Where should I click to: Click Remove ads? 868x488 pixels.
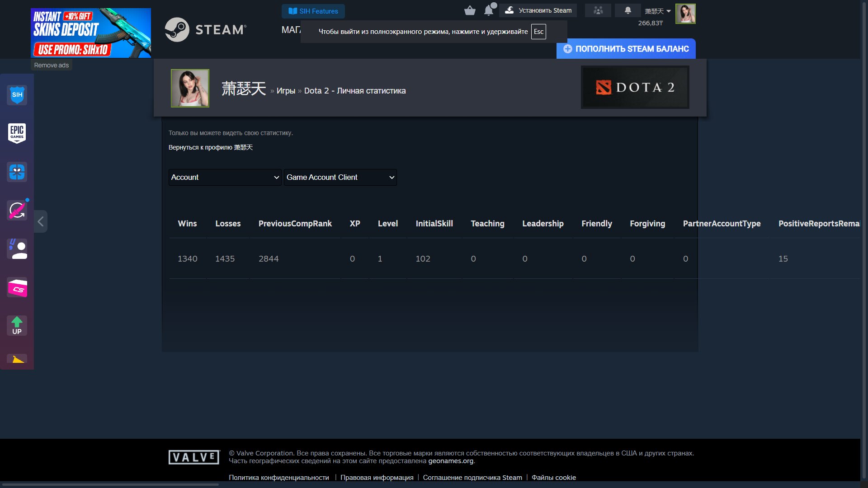tap(52, 65)
